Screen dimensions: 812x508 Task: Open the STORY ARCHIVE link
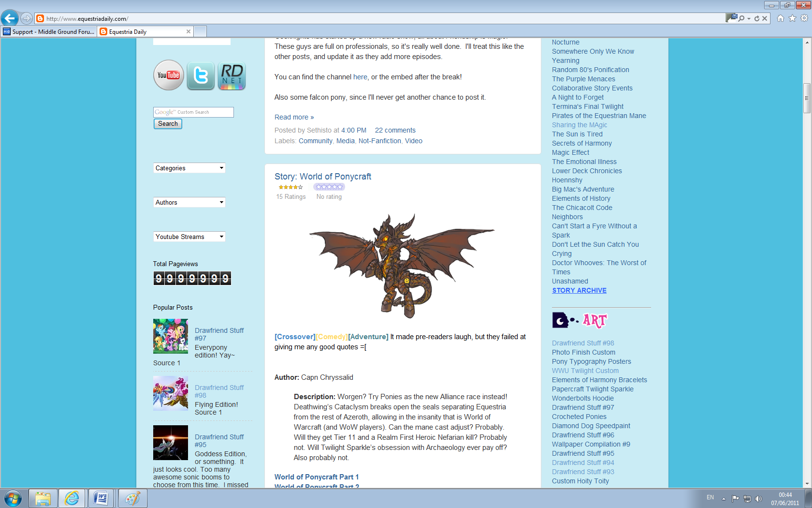point(579,290)
